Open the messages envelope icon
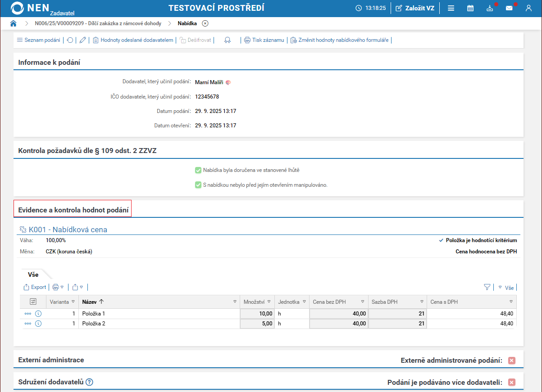The image size is (542, 392). tap(509, 8)
